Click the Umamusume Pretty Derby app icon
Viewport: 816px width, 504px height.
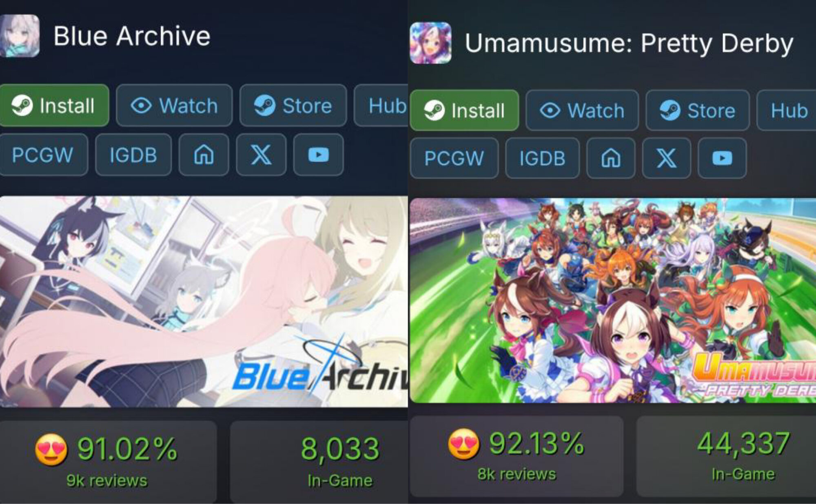430,43
